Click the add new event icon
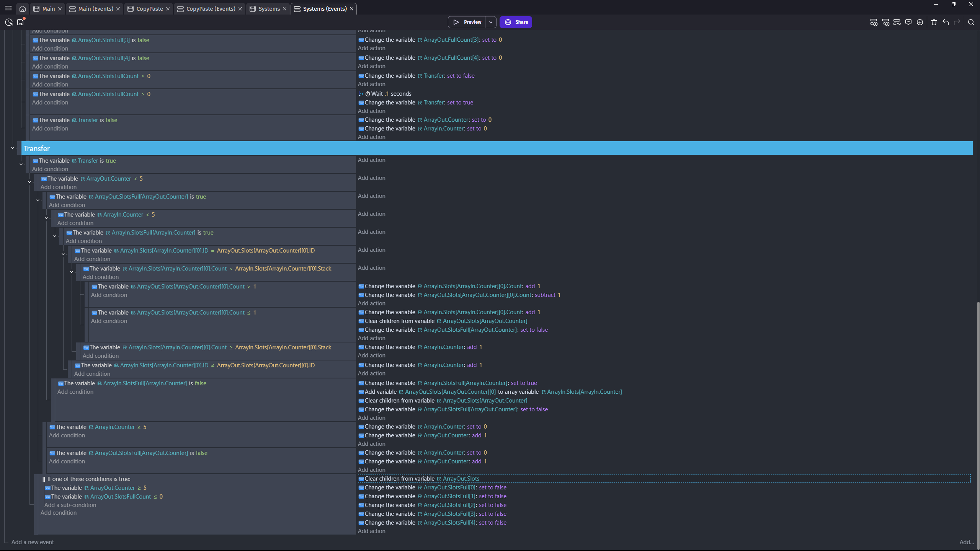The image size is (980, 551). coord(874,22)
